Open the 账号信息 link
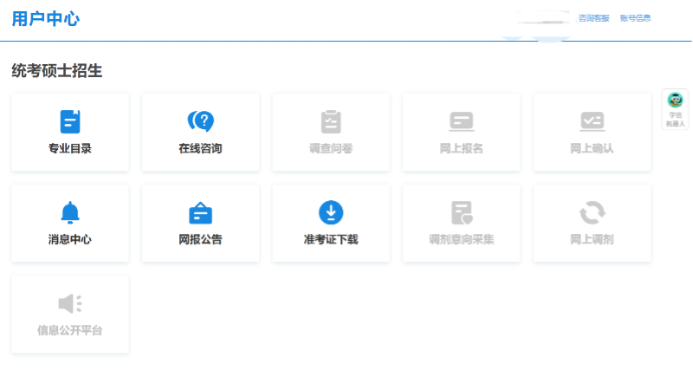Screen dimensions: 693x385 coord(635,18)
